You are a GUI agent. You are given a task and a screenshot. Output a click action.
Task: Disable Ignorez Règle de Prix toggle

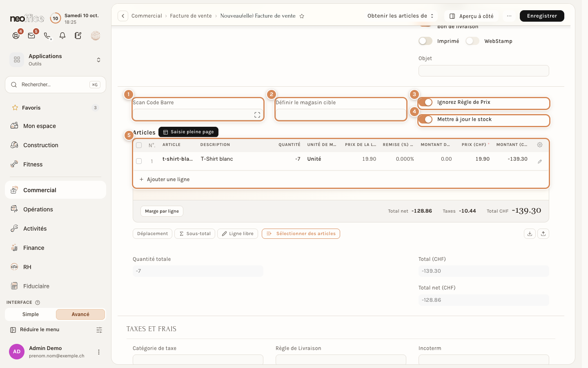[425, 102]
